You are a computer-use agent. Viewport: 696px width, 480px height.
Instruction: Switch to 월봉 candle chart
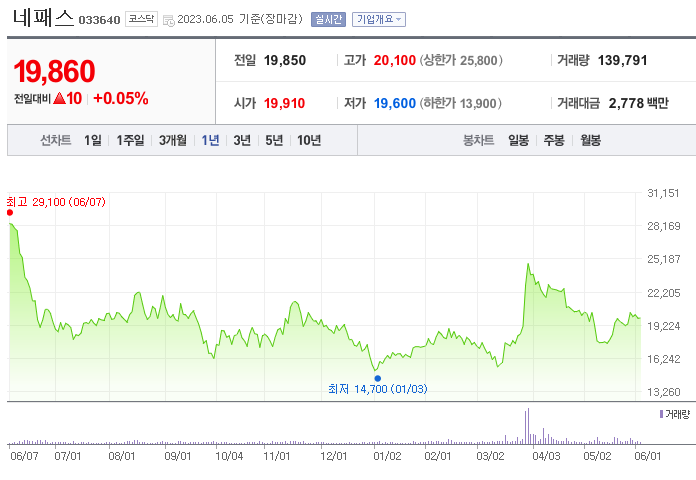pyautogui.click(x=591, y=140)
